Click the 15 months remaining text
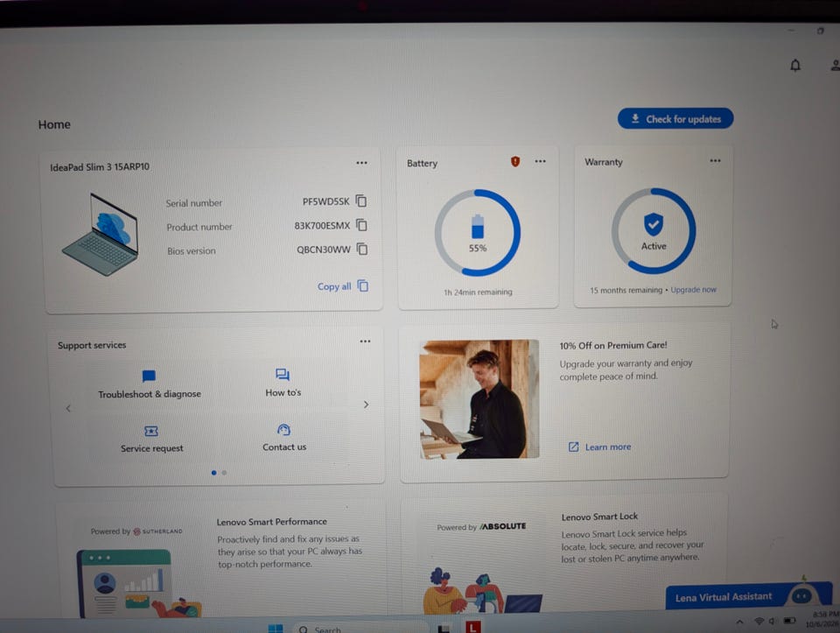Screen dimensions: 840x633 tap(626, 290)
